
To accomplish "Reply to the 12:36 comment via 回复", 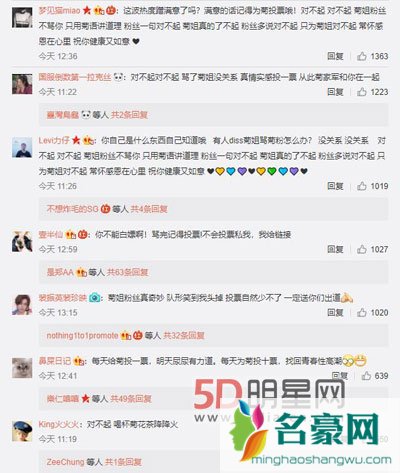I will (x=335, y=56).
